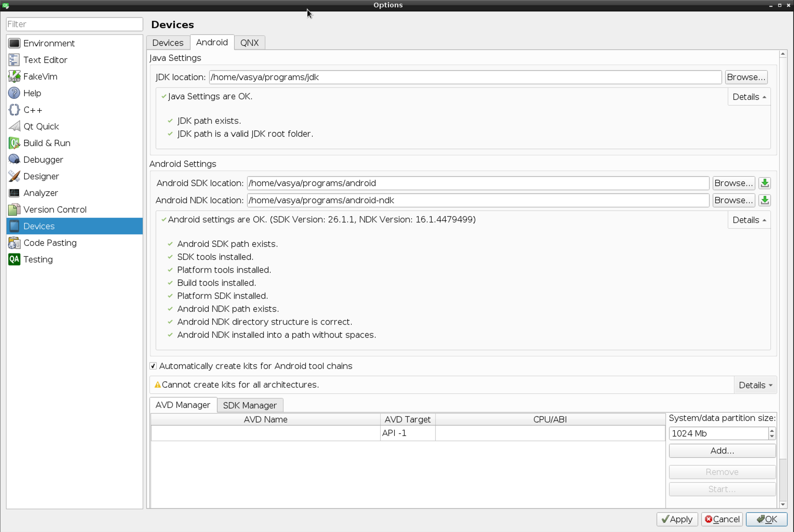Image resolution: width=794 pixels, height=532 pixels.
Task: Toggle automatically create kits for Android tool chains
Action: click(153, 366)
